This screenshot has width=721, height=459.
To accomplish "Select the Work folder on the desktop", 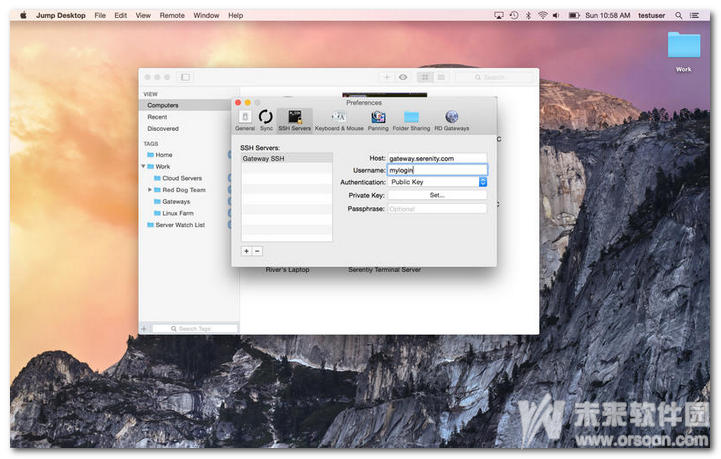I will pyautogui.click(x=684, y=51).
